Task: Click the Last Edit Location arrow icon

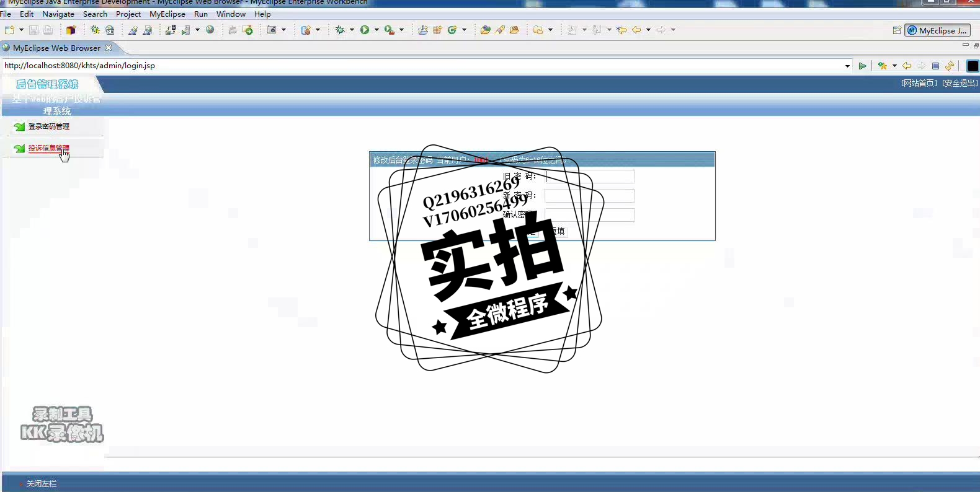Action: [x=621, y=30]
